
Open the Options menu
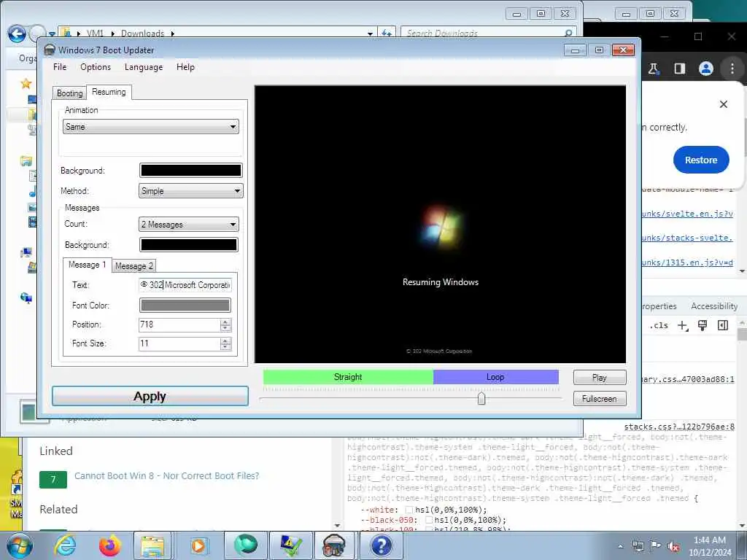click(x=96, y=67)
